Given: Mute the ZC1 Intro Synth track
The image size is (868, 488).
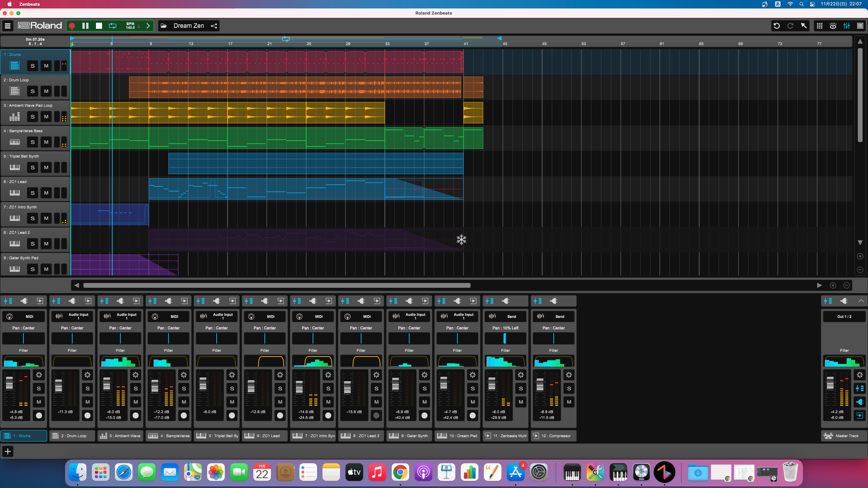Looking at the screenshot, I should click(46, 218).
